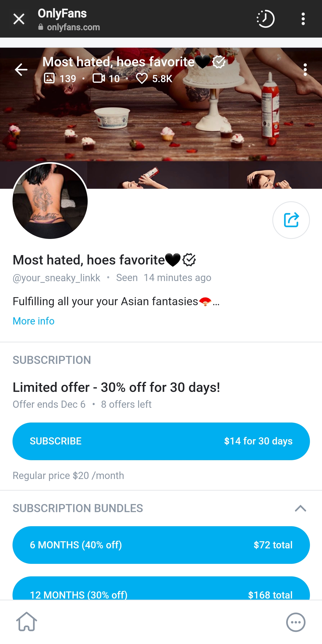The width and height of the screenshot is (322, 644).
Task: Select the 12 months bundle for $168
Action: tap(161, 592)
